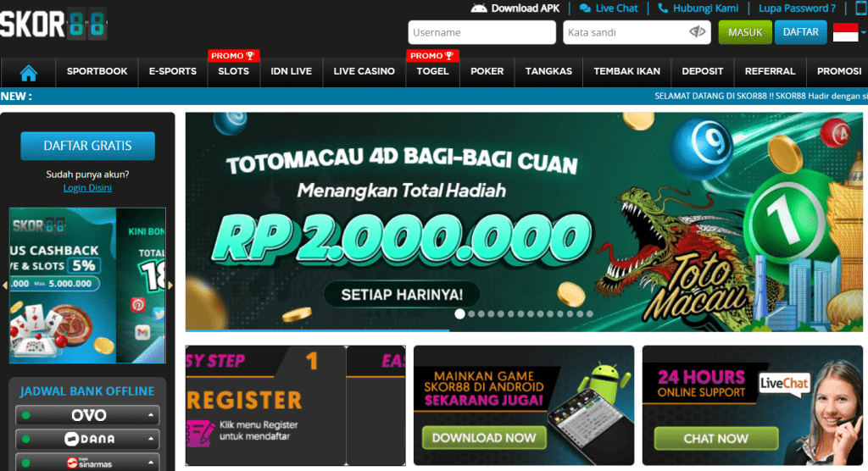Toggle password visibility eye icon

[698, 32]
